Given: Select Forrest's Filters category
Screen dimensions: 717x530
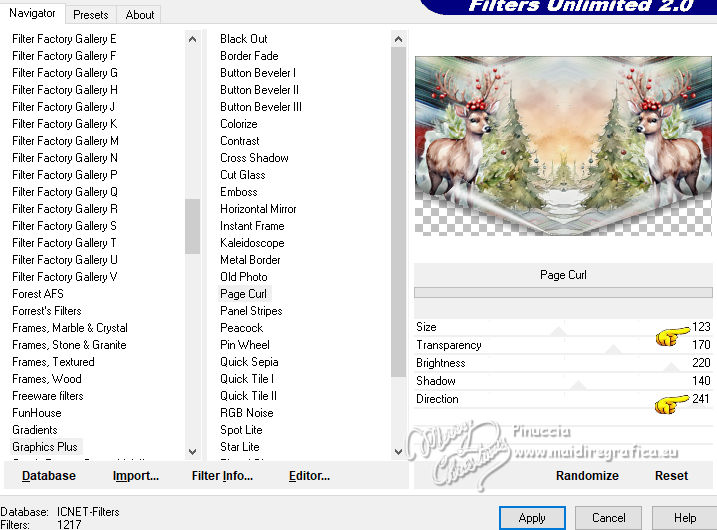Looking at the screenshot, I should tap(47, 311).
